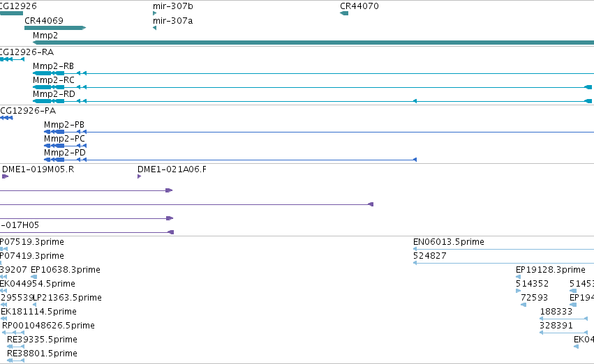Click the Mmp2-RD label
594x364 pixels.
point(54,94)
